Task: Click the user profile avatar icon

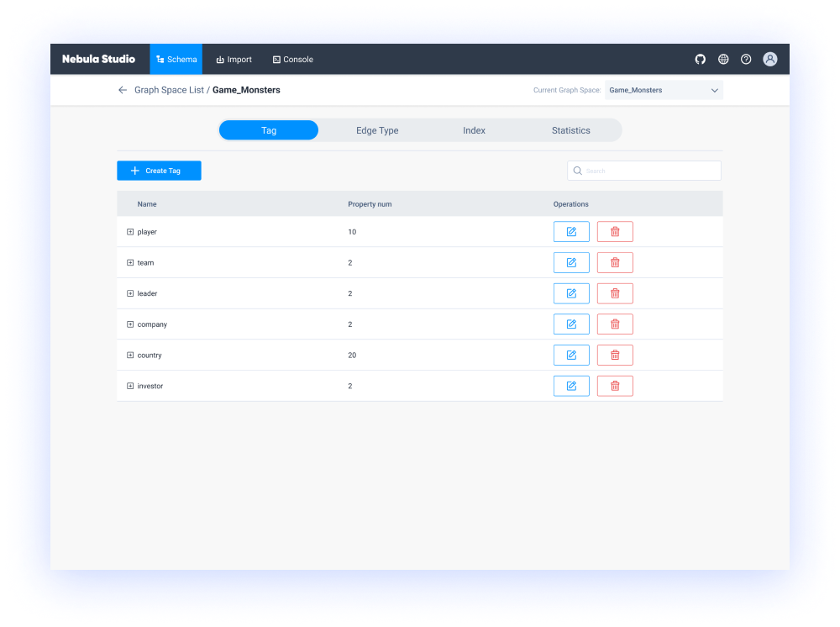Action: [x=770, y=59]
